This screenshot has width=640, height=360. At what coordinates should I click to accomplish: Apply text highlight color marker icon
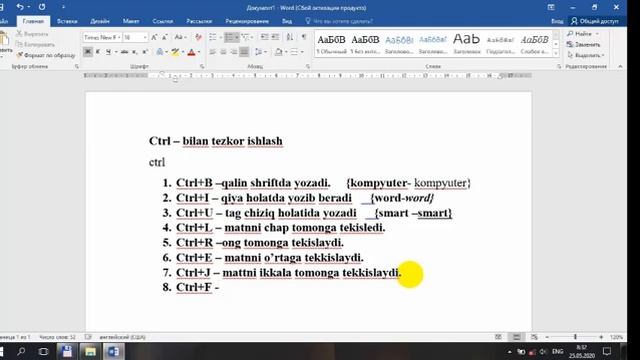[x=176, y=52]
